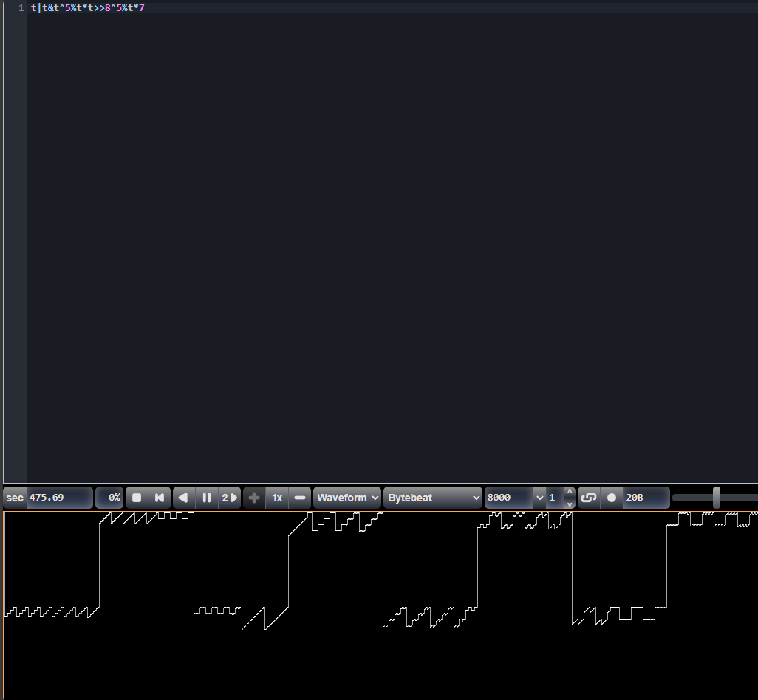The image size is (758, 700).
Task: Click the 0% error indicator
Action: click(x=110, y=498)
